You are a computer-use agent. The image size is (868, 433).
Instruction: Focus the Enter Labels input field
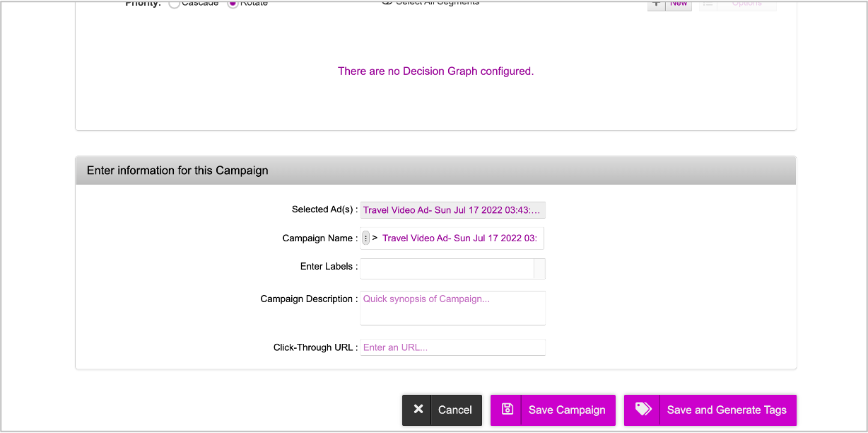[447, 269]
